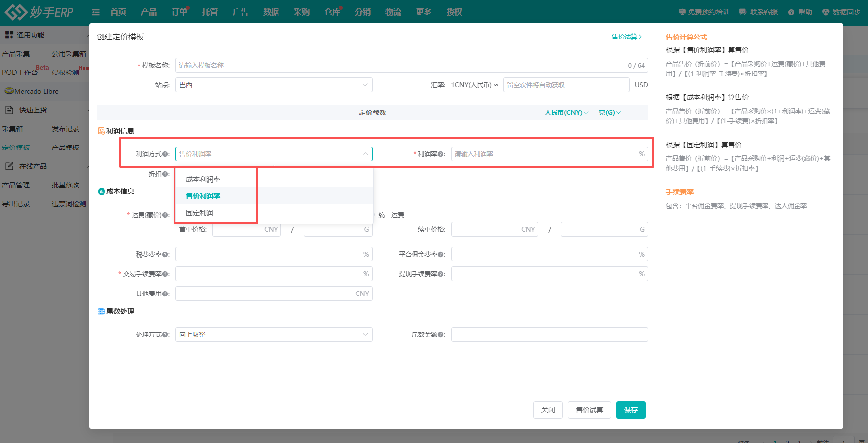868x443 pixels.
Task: Click the 帮助 question mark icon
Action: tap(791, 12)
